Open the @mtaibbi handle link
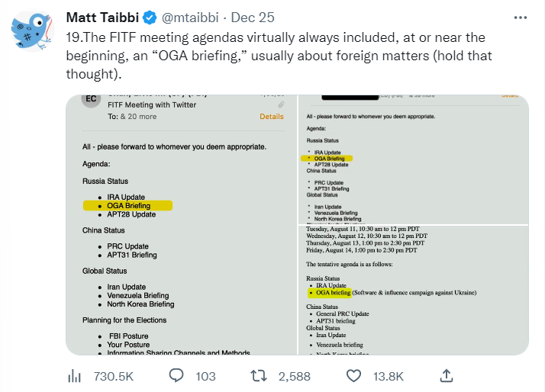 click(x=190, y=18)
